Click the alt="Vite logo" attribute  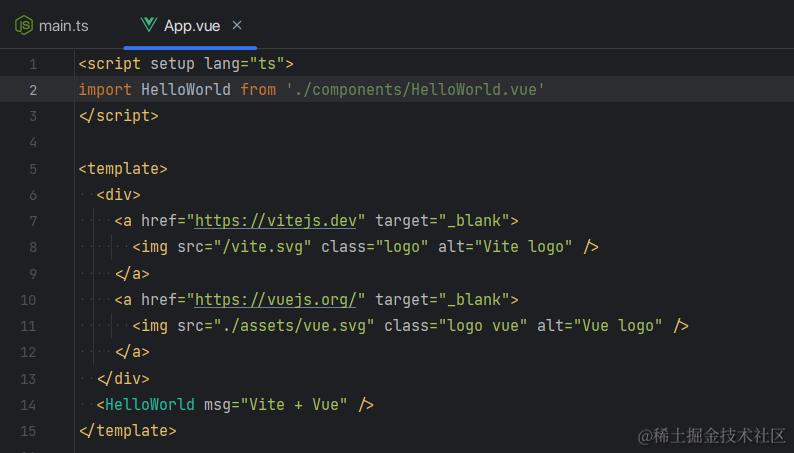505,247
